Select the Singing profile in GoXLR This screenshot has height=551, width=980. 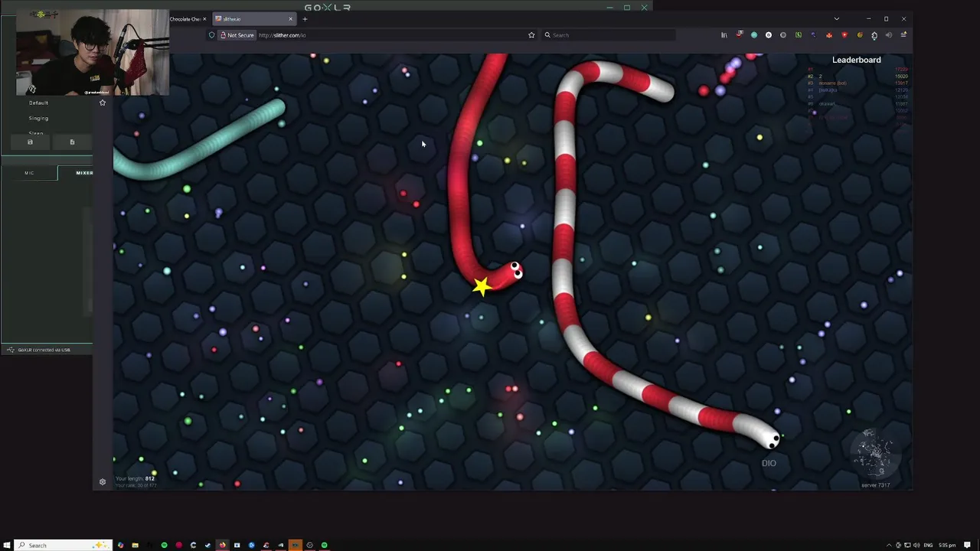(38, 118)
